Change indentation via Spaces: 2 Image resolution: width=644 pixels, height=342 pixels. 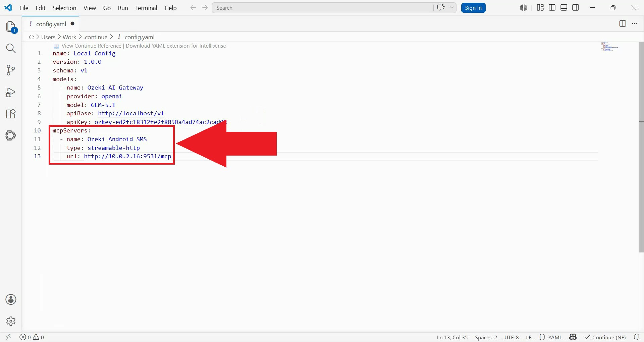coord(486,337)
